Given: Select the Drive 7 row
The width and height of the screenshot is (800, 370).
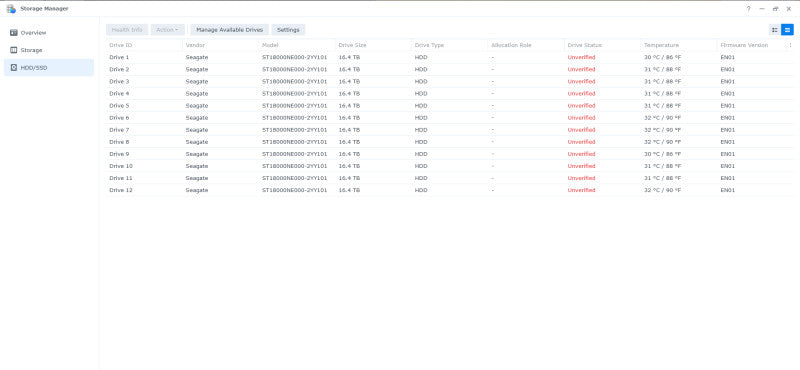Looking at the screenshot, I should pyautogui.click(x=449, y=130).
